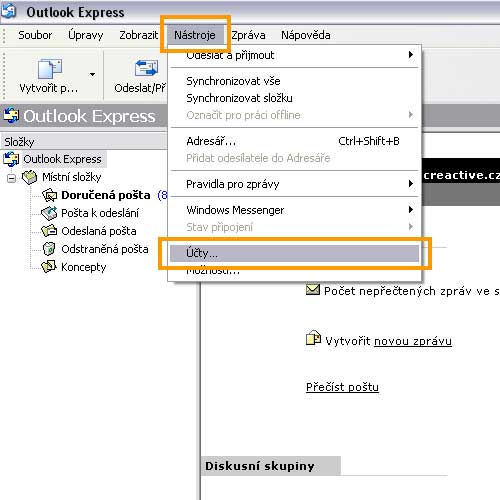
Task: Open the Zobrazit menu
Action: [139, 35]
